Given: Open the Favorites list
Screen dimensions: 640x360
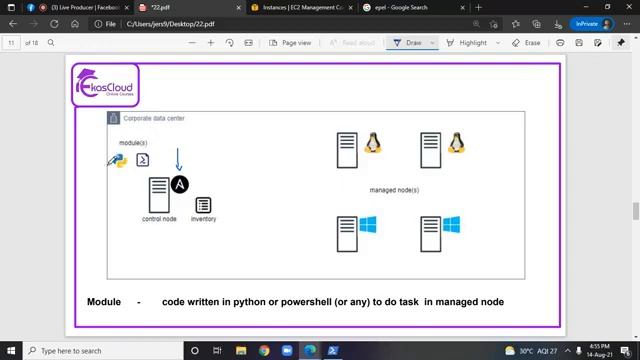Looking at the screenshot, I should 516,24.
